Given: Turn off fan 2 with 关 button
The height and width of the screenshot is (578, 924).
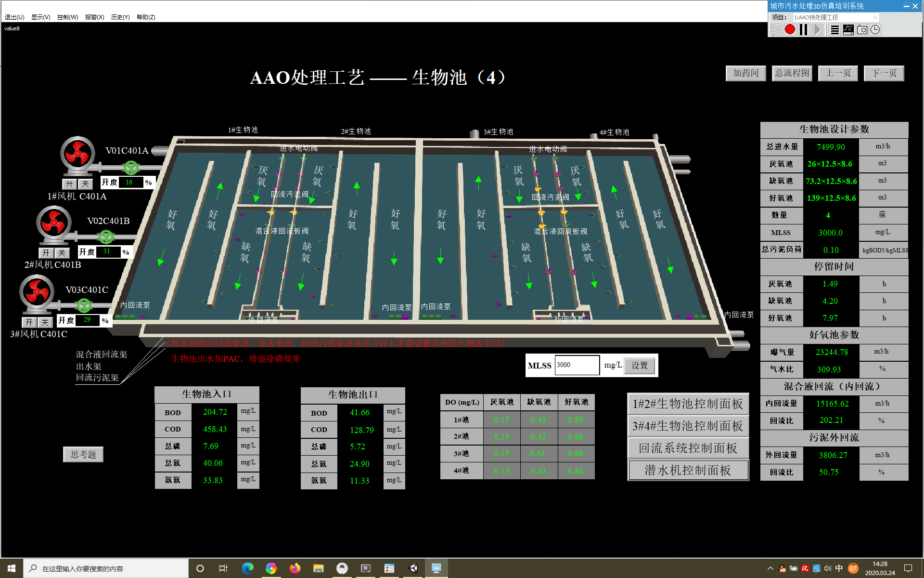Looking at the screenshot, I should coord(62,253).
